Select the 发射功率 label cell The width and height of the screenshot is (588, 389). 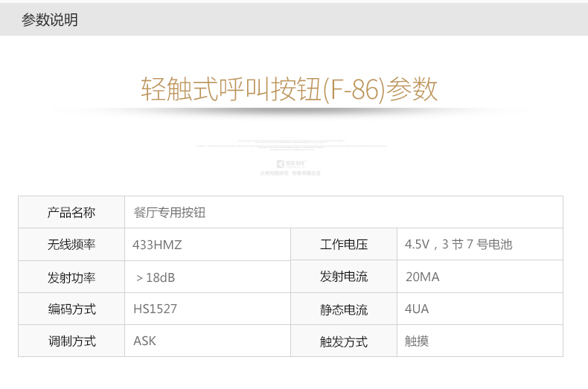point(71,277)
